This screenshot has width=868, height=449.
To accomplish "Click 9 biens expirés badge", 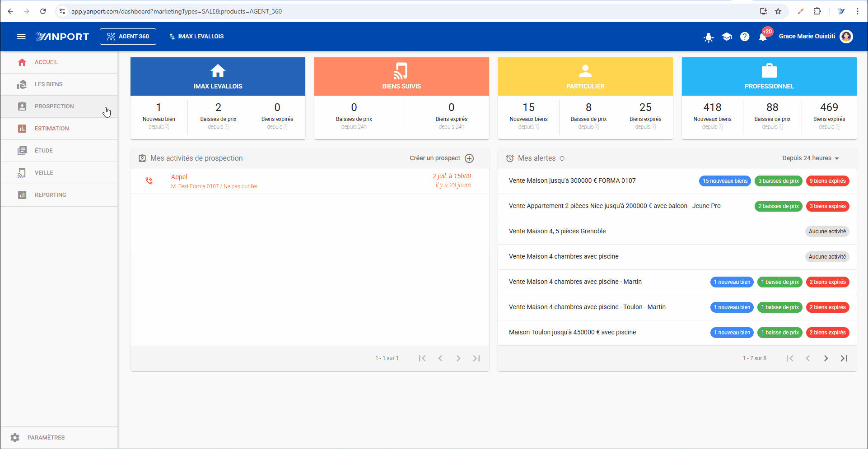I will pyautogui.click(x=827, y=181).
